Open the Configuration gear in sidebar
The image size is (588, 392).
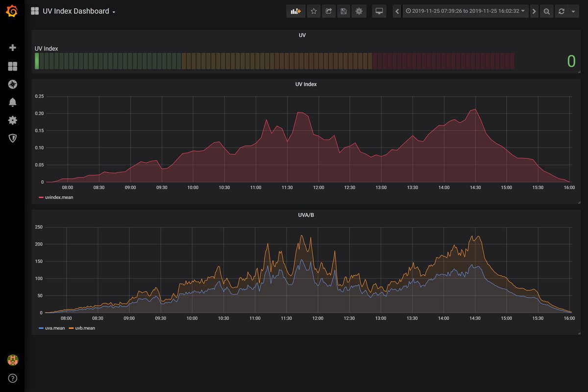pyautogui.click(x=13, y=120)
